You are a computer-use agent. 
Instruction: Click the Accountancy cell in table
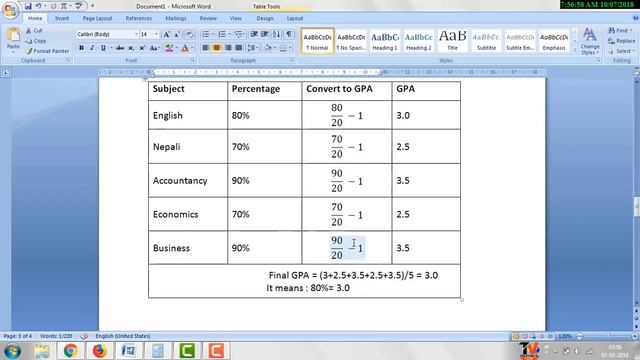click(x=188, y=180)
